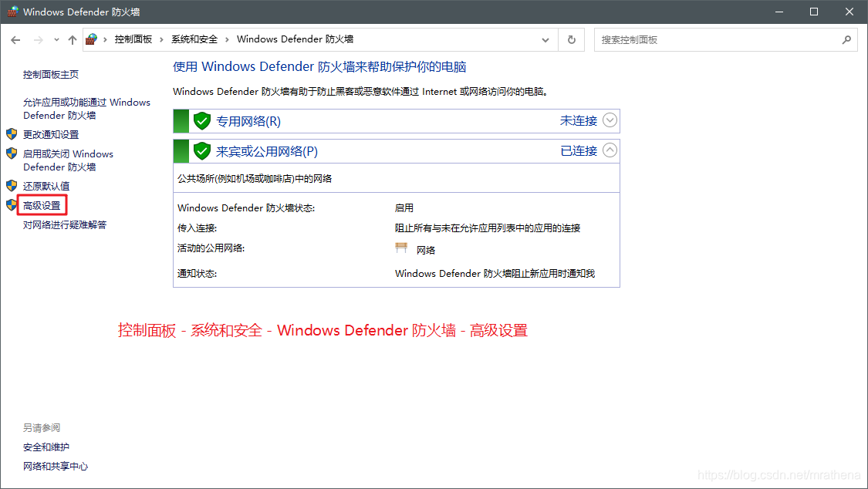Image resolution: width=868 pixels, height=489 pixels.
Task: Click 阻止所有与未在允许应用列表中的应用的连接 text
Action: (x=488, y=228)
